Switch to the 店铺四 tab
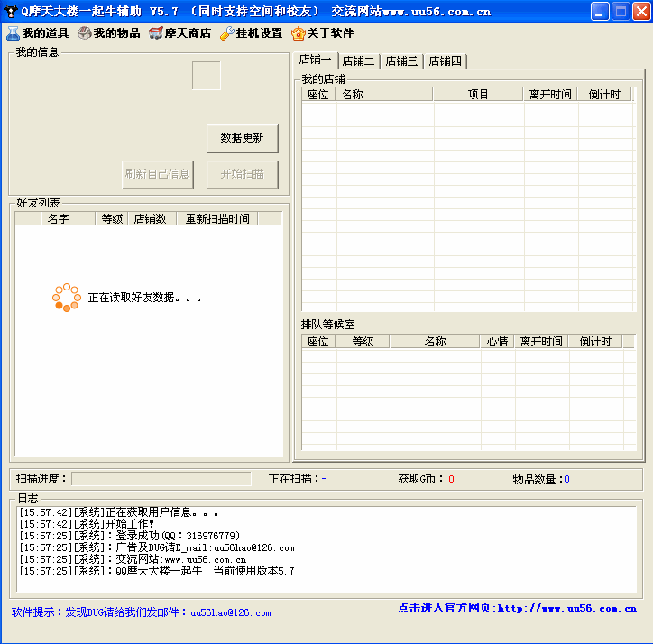 (x=446, y=61)
